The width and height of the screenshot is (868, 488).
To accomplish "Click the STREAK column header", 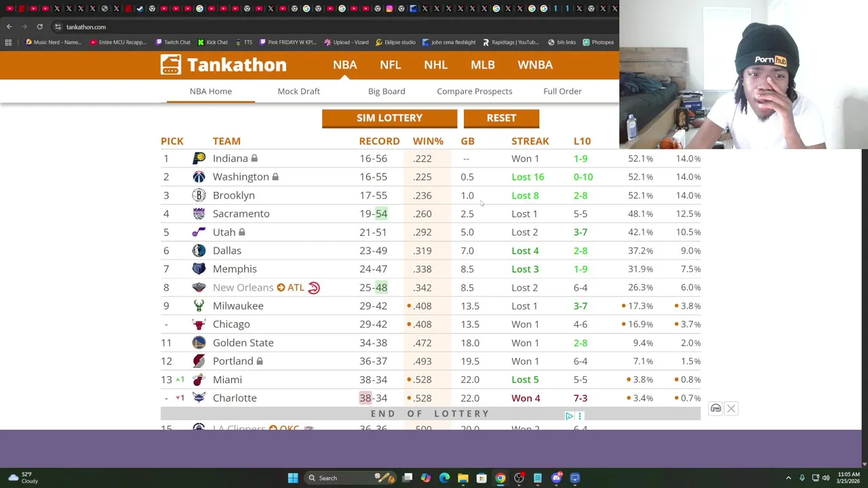I will 530,141.
